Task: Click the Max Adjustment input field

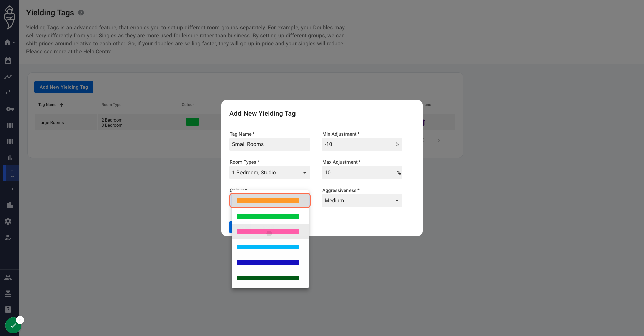Action: 362,173
